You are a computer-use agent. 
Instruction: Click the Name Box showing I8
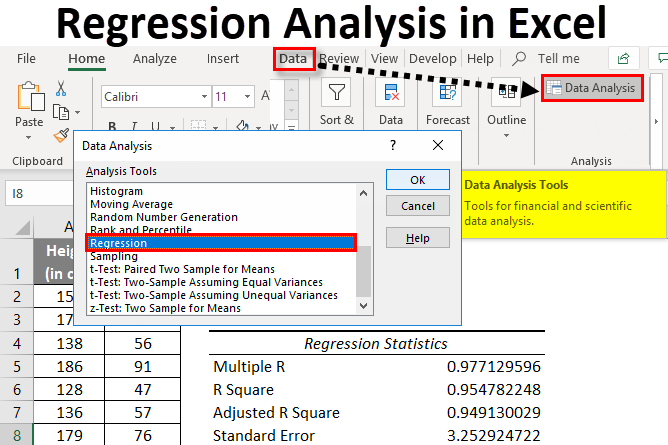(40, 192)
